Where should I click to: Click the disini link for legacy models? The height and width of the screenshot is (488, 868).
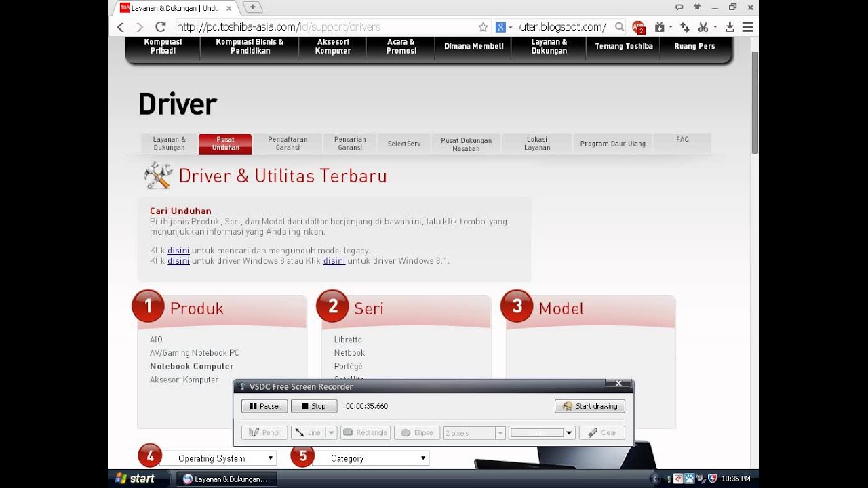point(178,251)
